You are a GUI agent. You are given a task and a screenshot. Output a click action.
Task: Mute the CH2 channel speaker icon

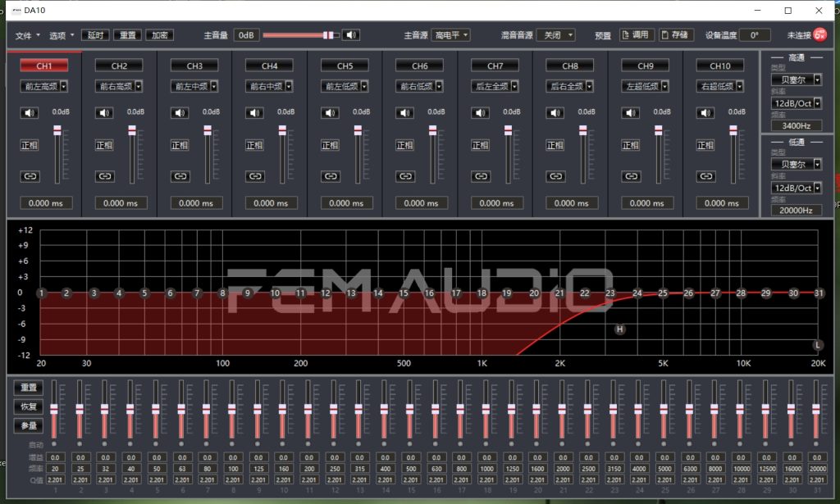click(104, 113)
